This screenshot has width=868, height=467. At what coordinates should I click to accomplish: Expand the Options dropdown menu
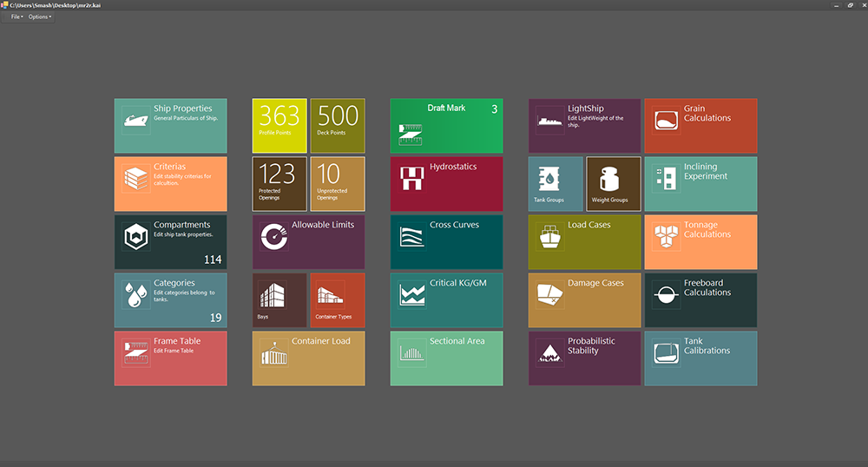[40, 16]
